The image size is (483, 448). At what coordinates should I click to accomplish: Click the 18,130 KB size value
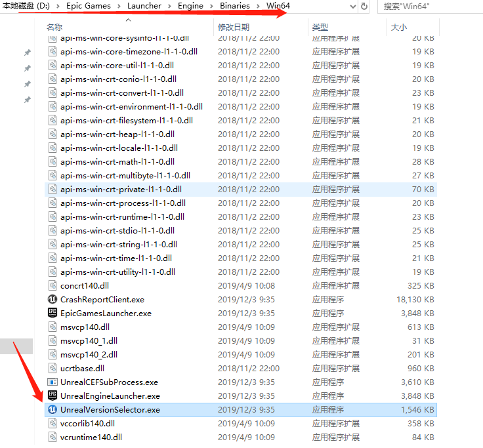(x=415, y=299)
